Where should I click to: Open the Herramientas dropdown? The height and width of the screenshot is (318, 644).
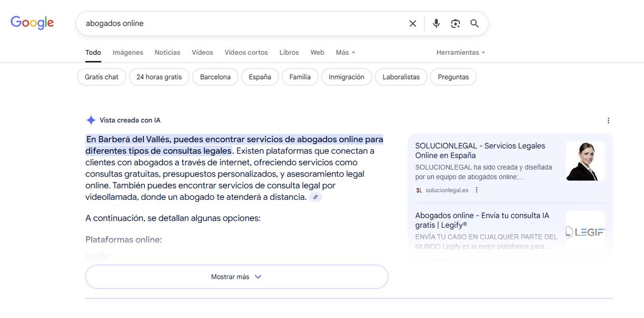(x=460, y=53)
